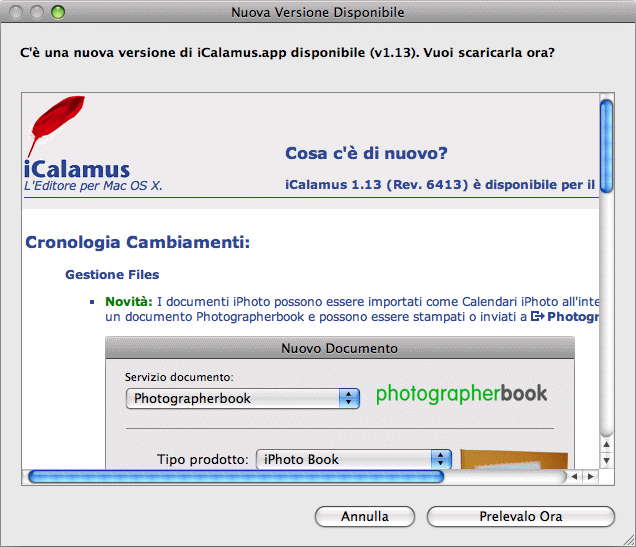Click the Tipo prodotto label
The image size is (636, 547).
click(203, 459)
